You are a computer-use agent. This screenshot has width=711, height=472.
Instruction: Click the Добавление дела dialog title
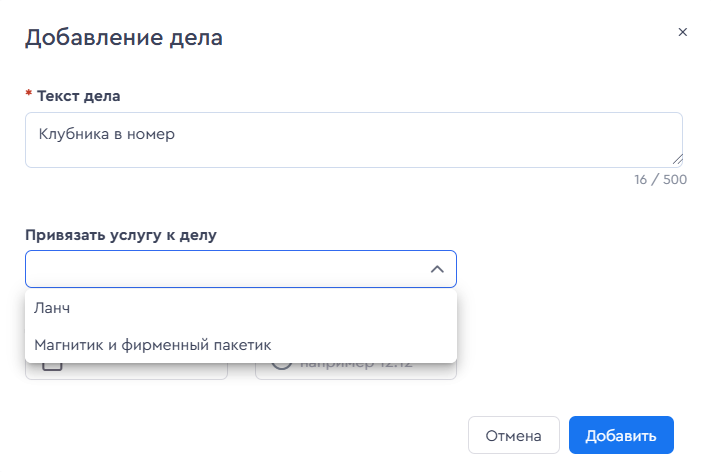pyautogui.click(x=124, y=38)
